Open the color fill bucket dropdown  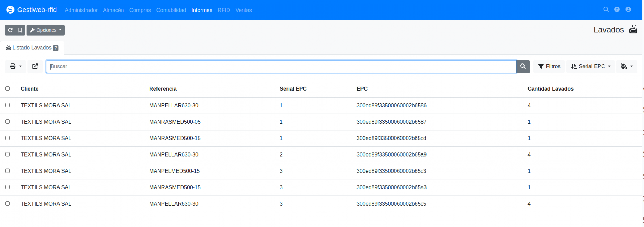pos(627,66)
